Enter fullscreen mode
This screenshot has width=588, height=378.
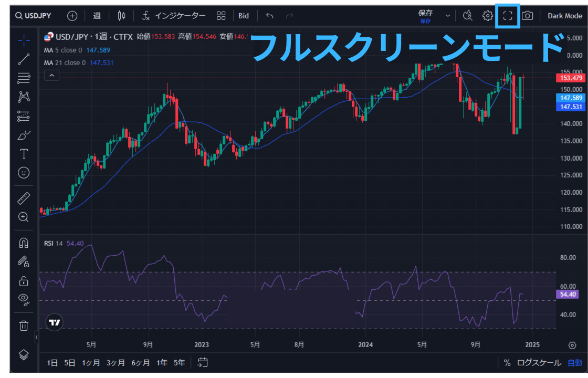coord(508,16)
